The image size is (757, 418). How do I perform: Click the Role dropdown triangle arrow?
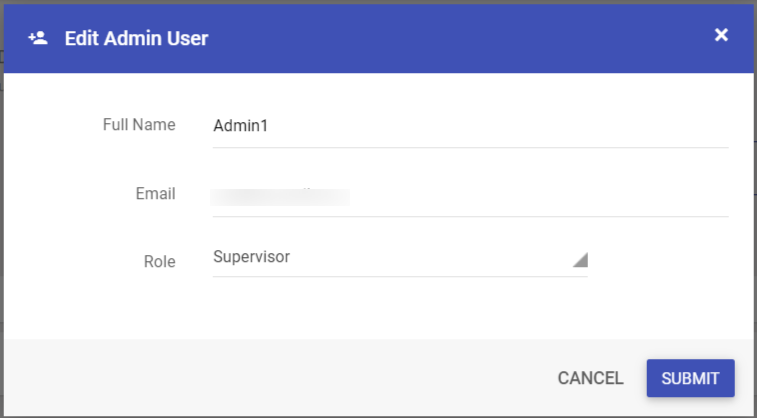coord(580,260)
